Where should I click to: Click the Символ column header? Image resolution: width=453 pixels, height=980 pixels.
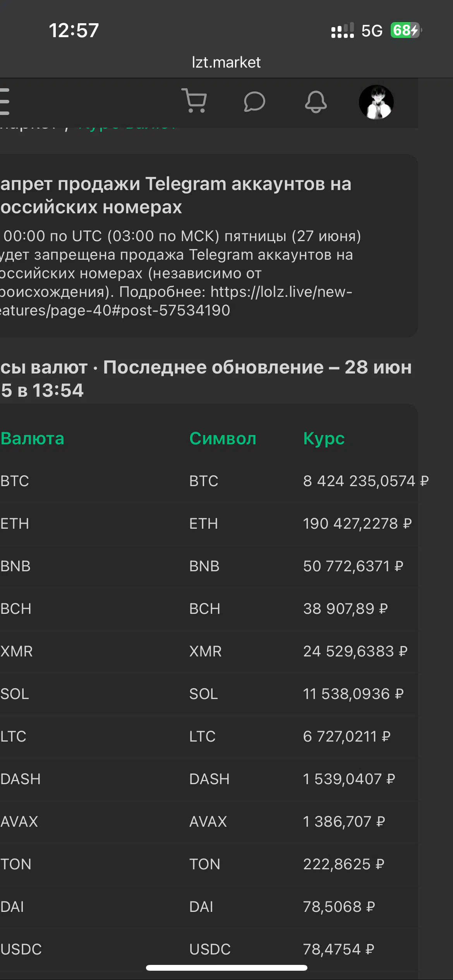pos(223,439)
